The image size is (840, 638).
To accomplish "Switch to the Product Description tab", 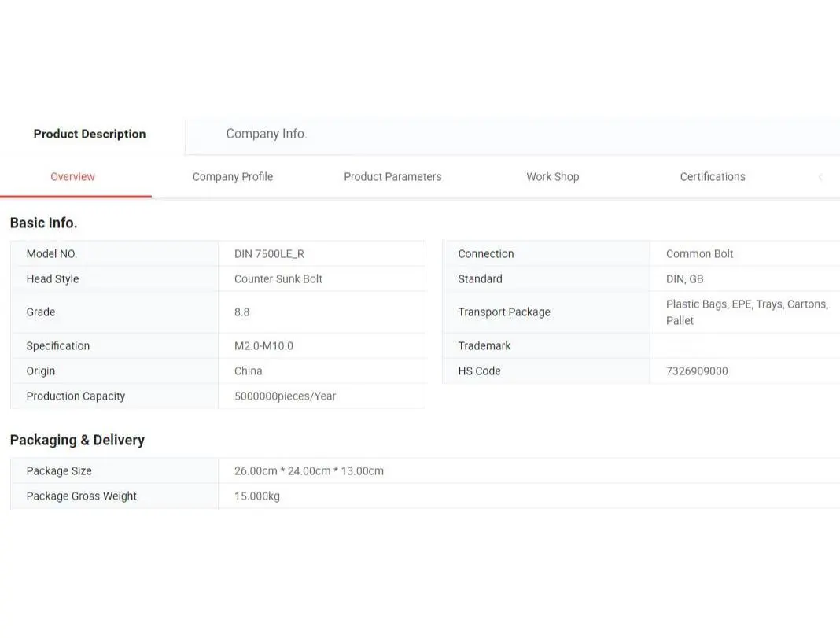I will [90, 134].
